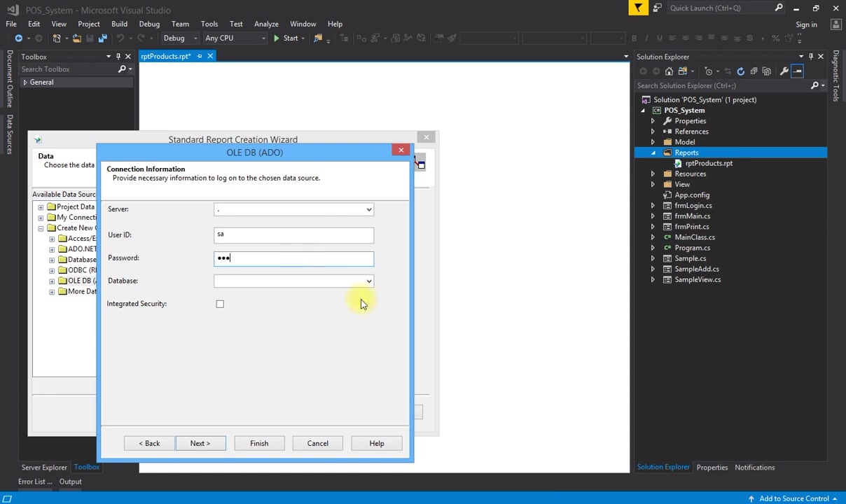Screen dimensions: 846x504
Task: Switch to the Notifications tab
Action: tap(755, 468)
